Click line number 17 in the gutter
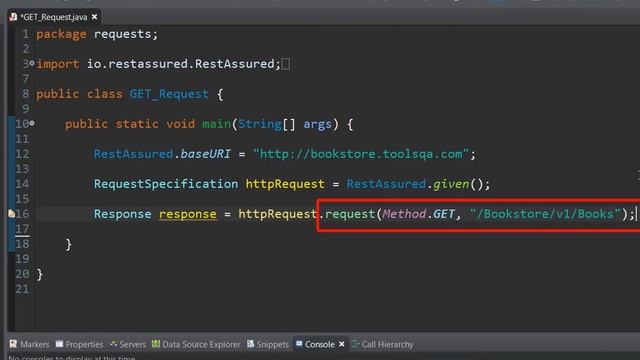The height and width of the screenshot is (360, 640). point(22,229)
